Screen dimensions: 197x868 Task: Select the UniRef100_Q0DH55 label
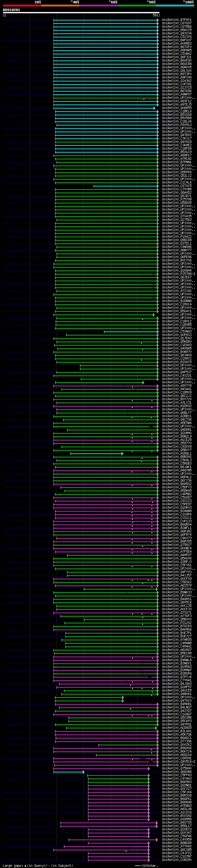click(x=176, y=108)
